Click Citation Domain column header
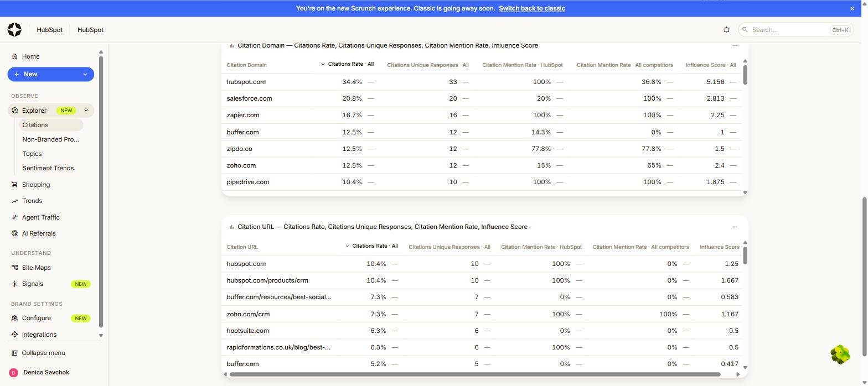The height and width of the screenshot is (386, 868). pyautogui.click(x=246, y=65)
